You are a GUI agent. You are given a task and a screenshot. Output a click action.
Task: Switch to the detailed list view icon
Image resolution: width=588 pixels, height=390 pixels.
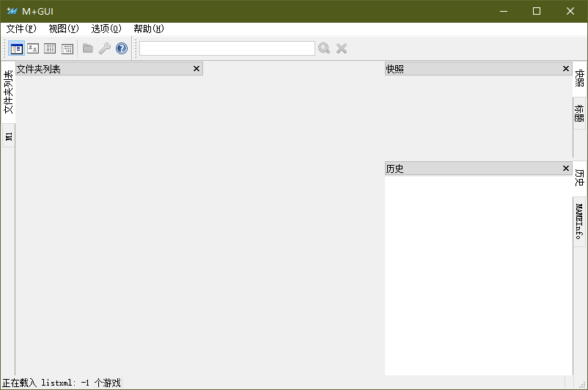17,48
